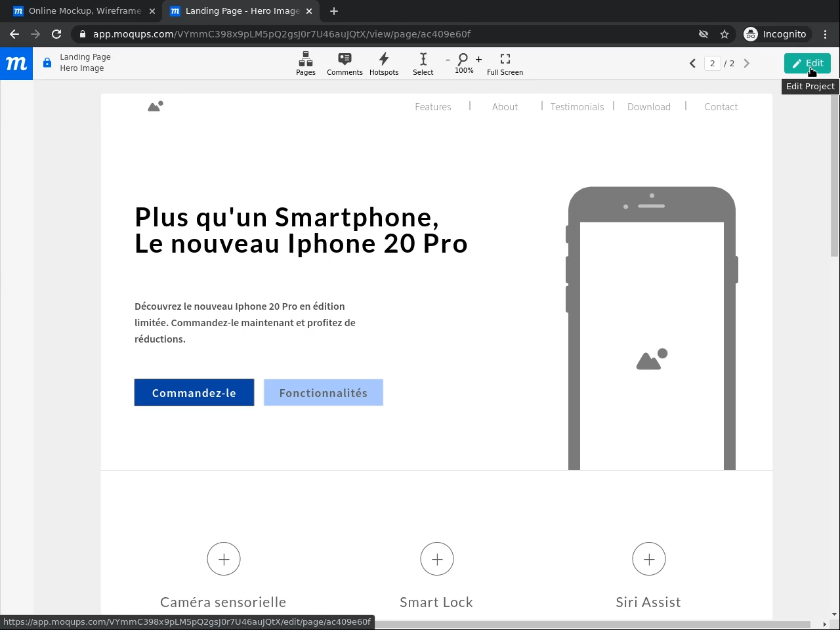Close the Online Mockup, Wireframe tab
The height and width of the screenshot is (630, 840).
click(x=152, y=11)
